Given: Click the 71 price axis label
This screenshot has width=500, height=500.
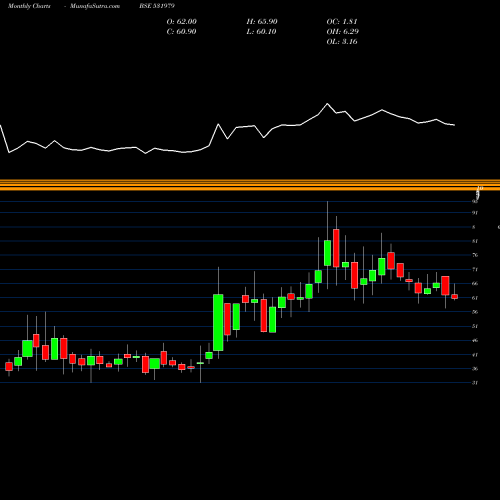Looking at the screenshot, I should coord(475,269).
